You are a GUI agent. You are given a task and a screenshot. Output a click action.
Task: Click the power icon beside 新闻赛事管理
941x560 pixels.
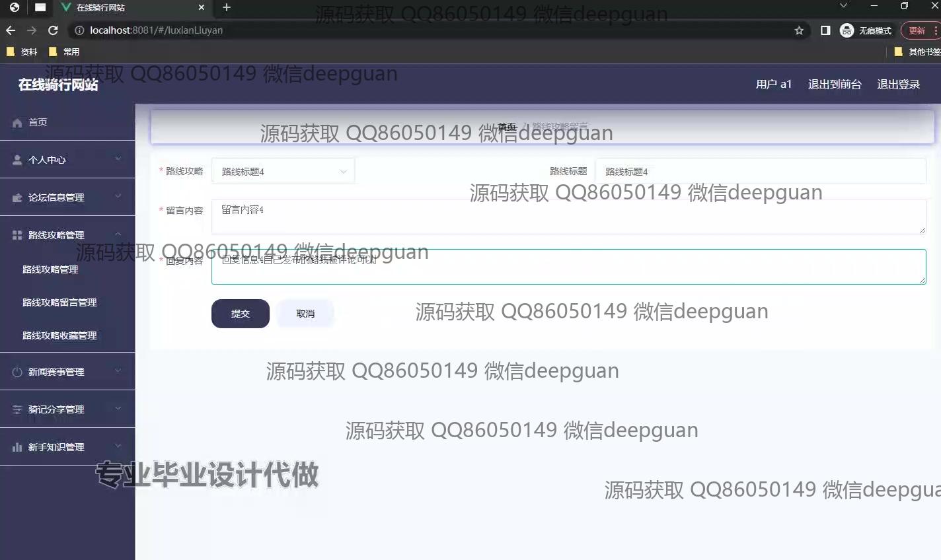[x=17, y=372]
